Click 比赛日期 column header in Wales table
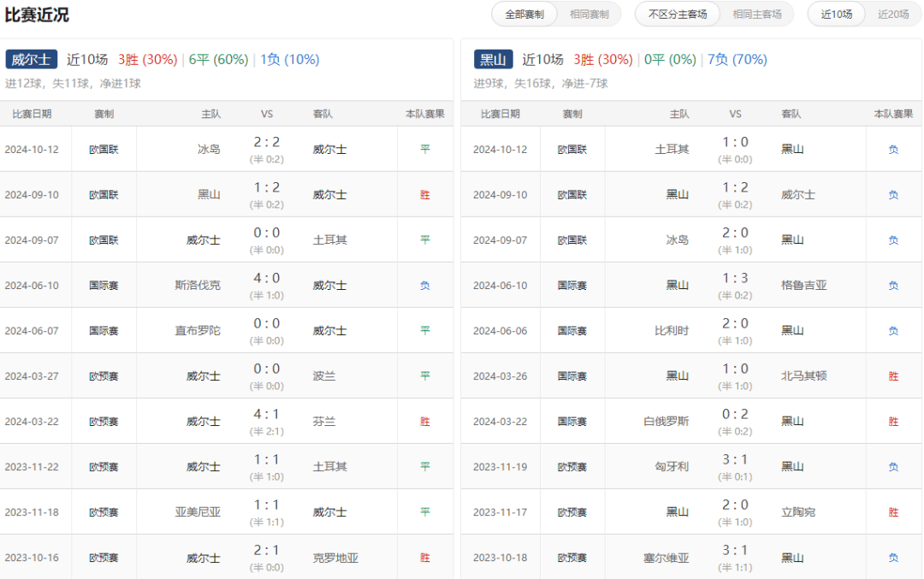This screenshot has width=924, height=579. coord(32,114)
